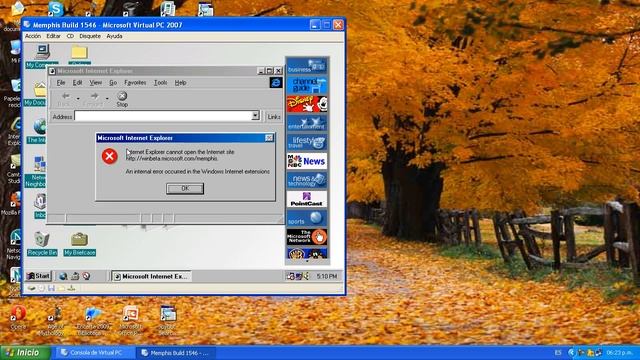Viewport: 640px width, 360px height.
Task: Open the Disquete menu in Virtual PC
Action: coord(90,36)
